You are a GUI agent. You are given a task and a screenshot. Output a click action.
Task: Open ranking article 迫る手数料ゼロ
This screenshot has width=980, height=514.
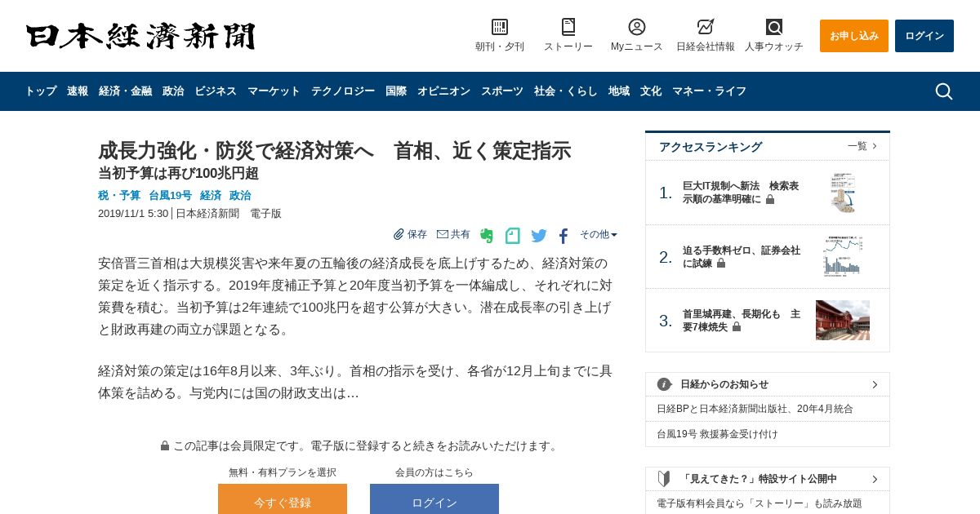tap(742, 257)
